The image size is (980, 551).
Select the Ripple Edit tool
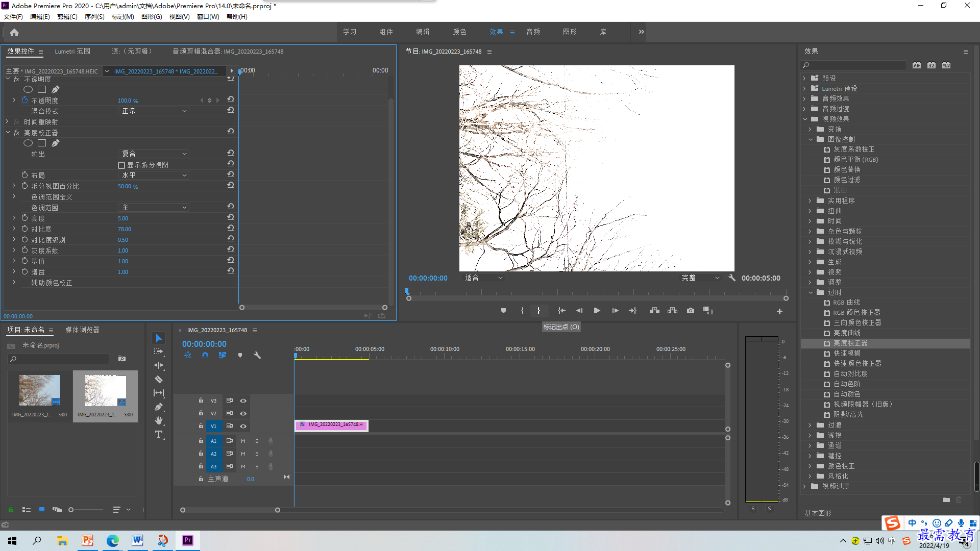159,365
